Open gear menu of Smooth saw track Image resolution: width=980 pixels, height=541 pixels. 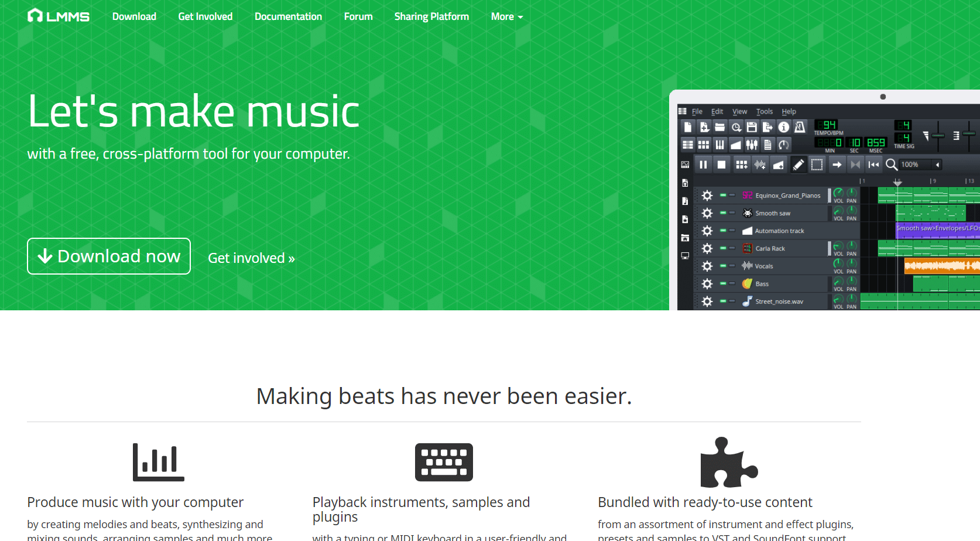[x=707, y=213]
